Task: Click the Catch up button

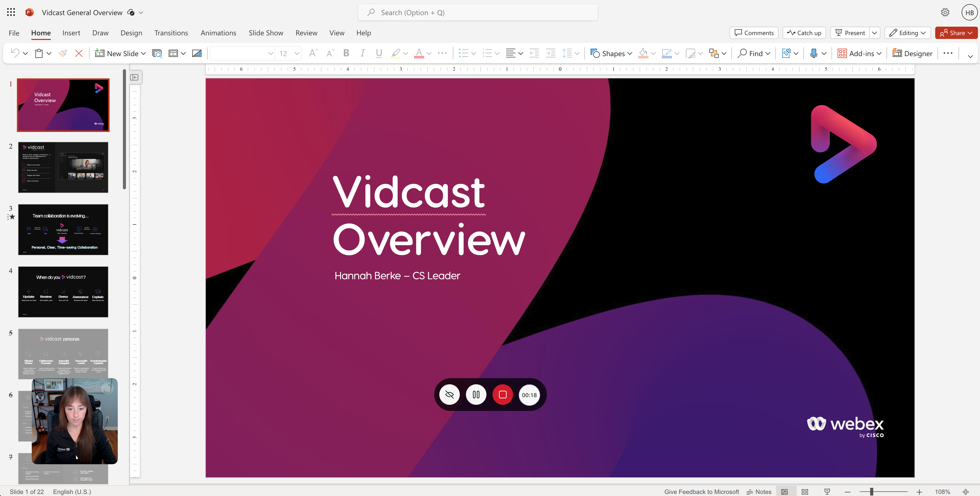Action: coord(804,33)
